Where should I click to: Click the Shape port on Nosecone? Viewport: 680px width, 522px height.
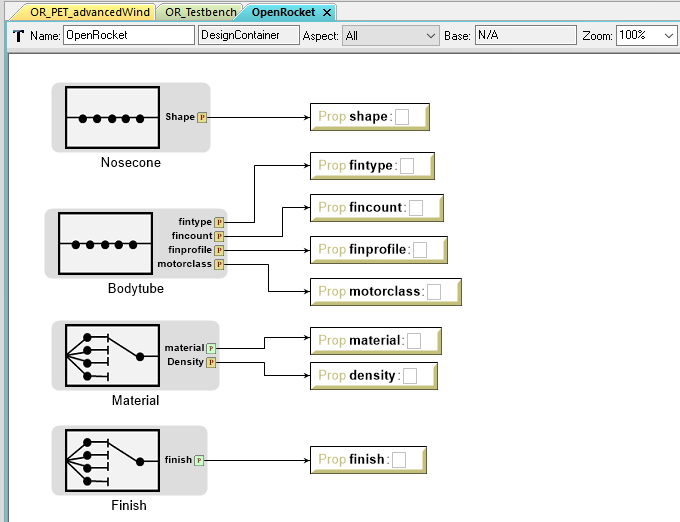[202, 117]
